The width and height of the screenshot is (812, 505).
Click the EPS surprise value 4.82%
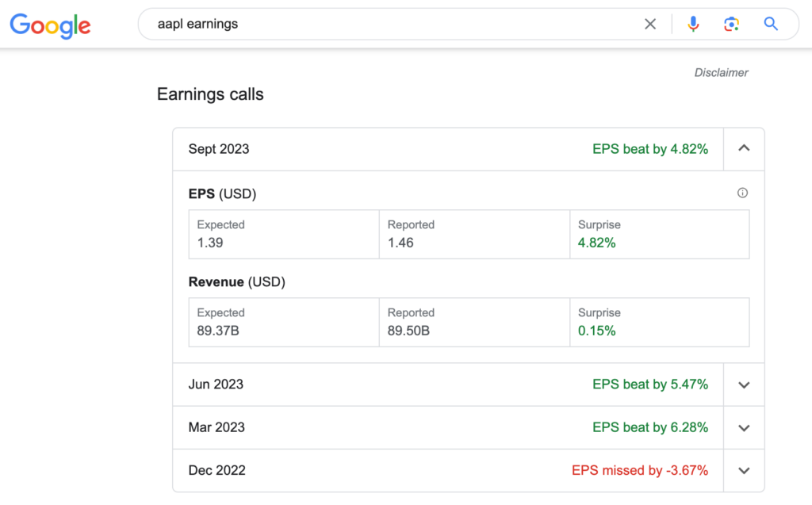click(596, 243)
